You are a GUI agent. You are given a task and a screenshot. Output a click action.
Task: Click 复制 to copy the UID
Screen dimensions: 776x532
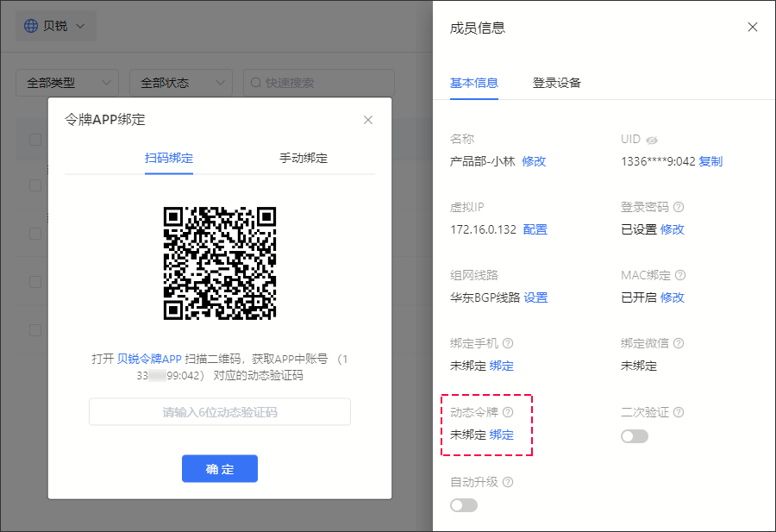(x=710, y=161)
